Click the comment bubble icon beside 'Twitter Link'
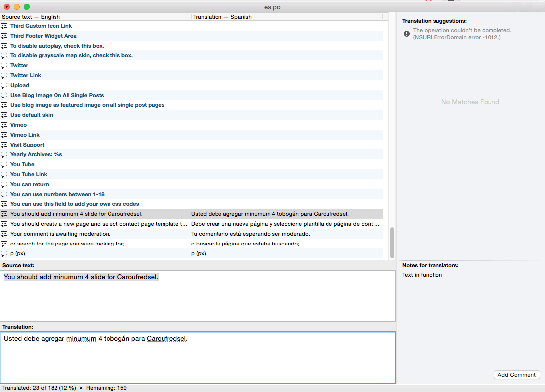The image size is (545, 392). point(4,75)
